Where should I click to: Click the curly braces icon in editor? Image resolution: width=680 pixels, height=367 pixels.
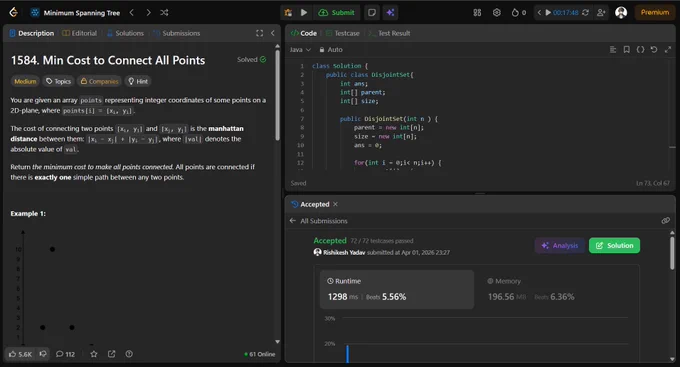click(x=640, y=49)
